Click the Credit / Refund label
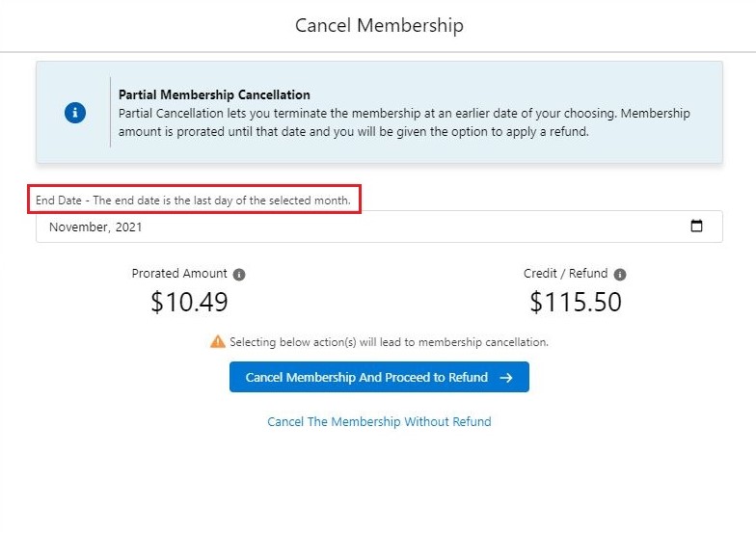 [565, 274]
